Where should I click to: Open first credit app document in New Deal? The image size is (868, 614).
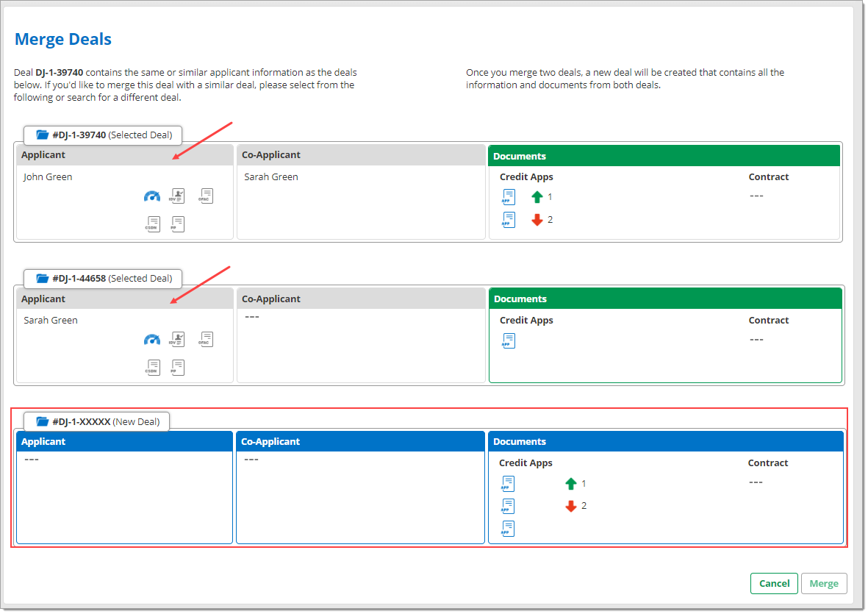point(508,483)
